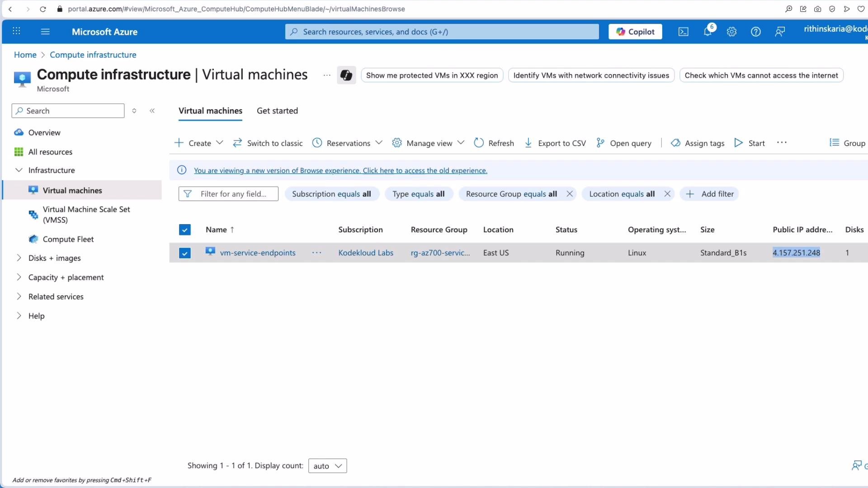868x488 pixels.
Task: Click the Copilot button
Action: (635, 32)
